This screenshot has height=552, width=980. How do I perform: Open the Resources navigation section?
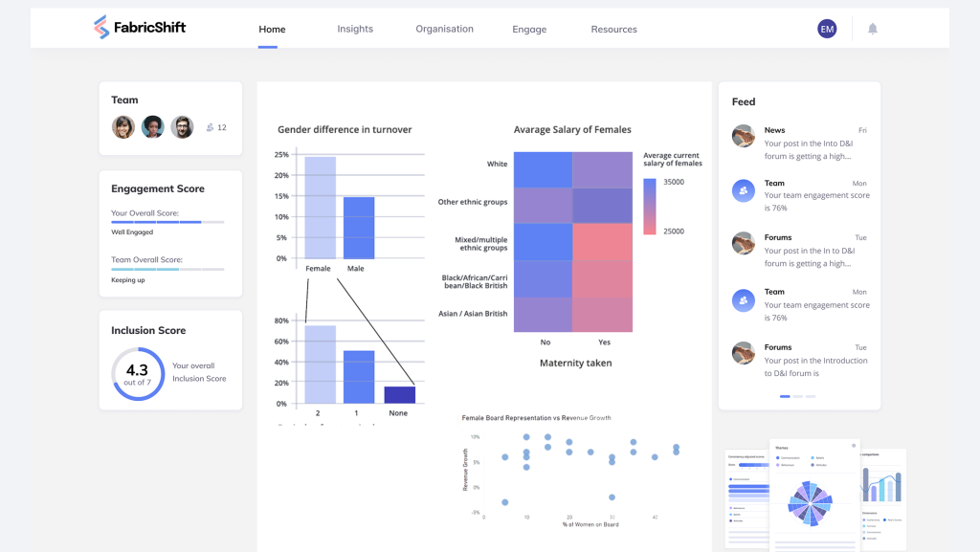pos(613,29)
